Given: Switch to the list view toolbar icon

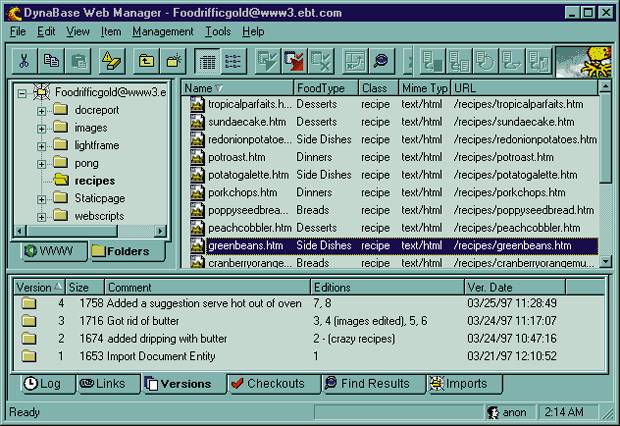Looking at the screenshot, I should [233, 61].
